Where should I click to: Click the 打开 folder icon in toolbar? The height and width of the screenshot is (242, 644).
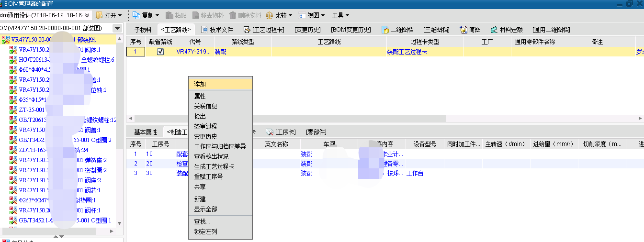tap(100, 15)
